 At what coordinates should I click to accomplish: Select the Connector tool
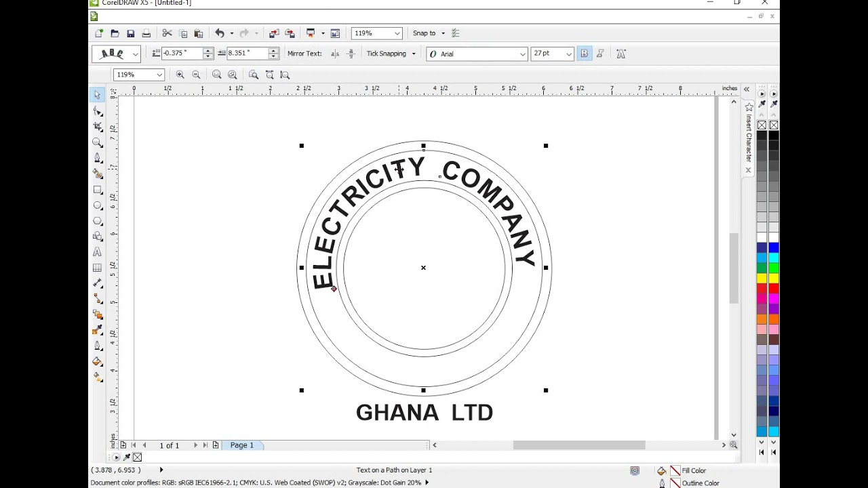pyautogui.click(x=98, y=299)
